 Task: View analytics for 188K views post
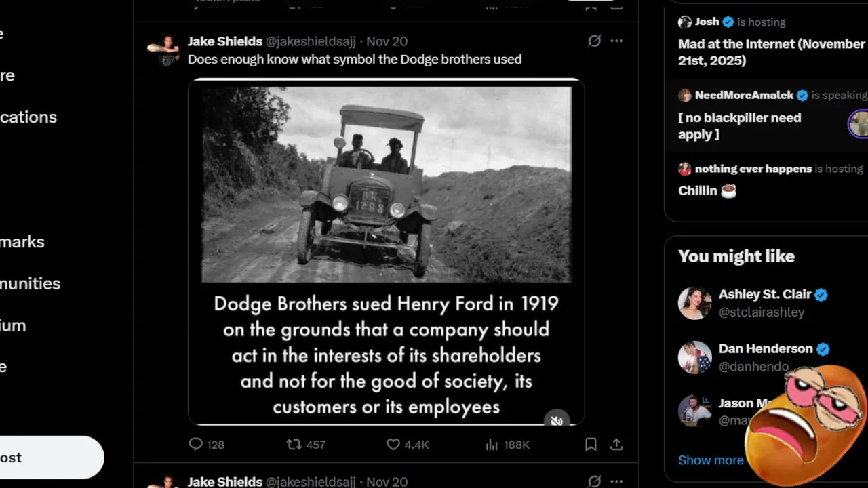(x=492, y=445)
